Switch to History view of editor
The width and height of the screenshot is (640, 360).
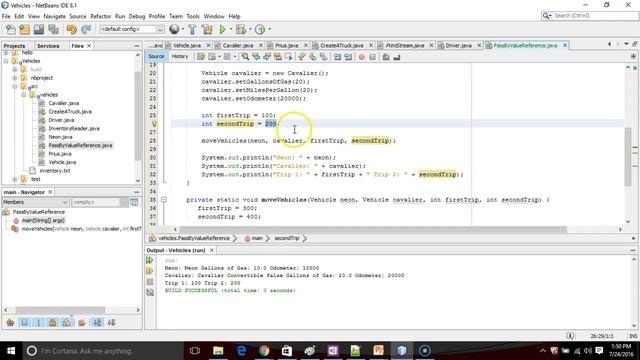pos(180,57)
